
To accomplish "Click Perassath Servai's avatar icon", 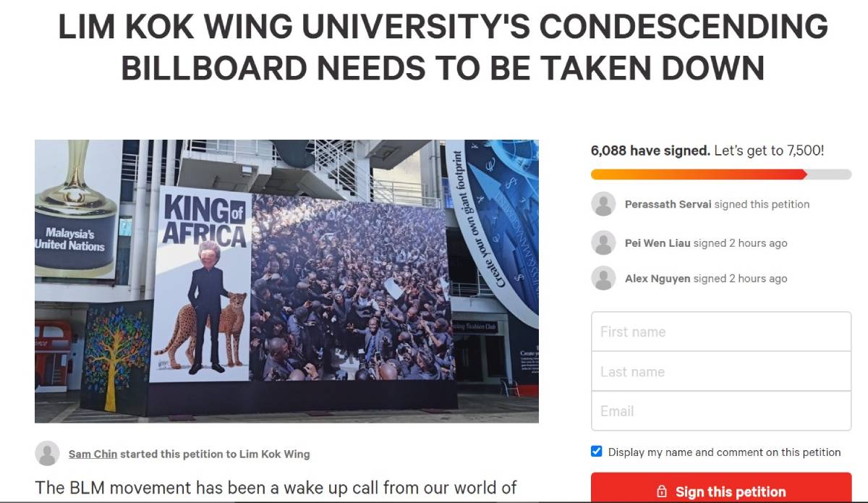I will [603, 204].
